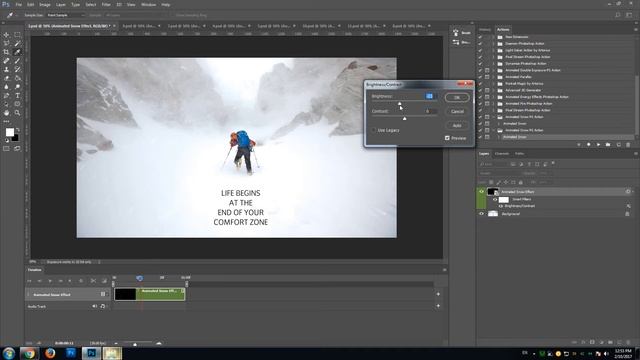The width and height of the screenshot is (640, 360).
Task: Click the Play selection button in Actions panel
Action: 598,144
